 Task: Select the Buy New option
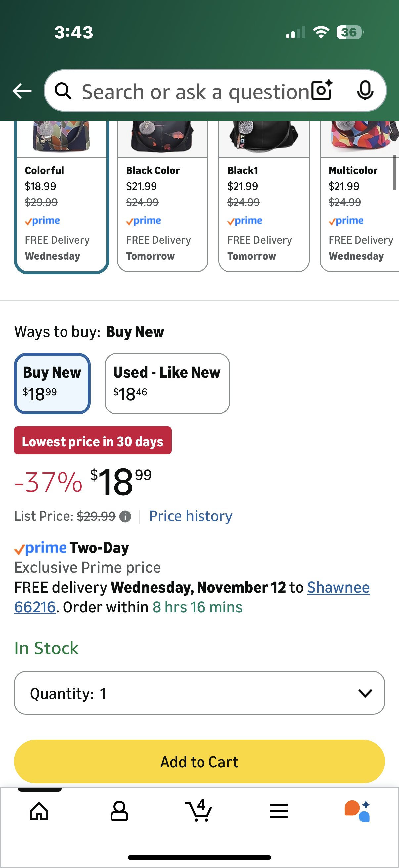[x=52, y=383]
